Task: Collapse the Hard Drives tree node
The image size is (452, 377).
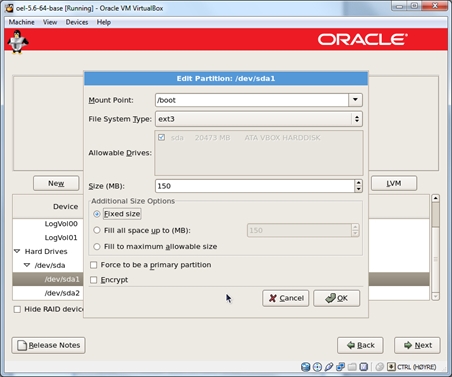Action: pyautogui.click(x=17, y=251)
